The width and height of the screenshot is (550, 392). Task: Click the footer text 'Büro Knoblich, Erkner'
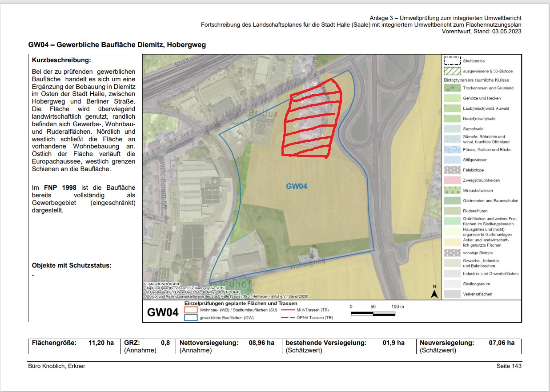tap(56, 366)
